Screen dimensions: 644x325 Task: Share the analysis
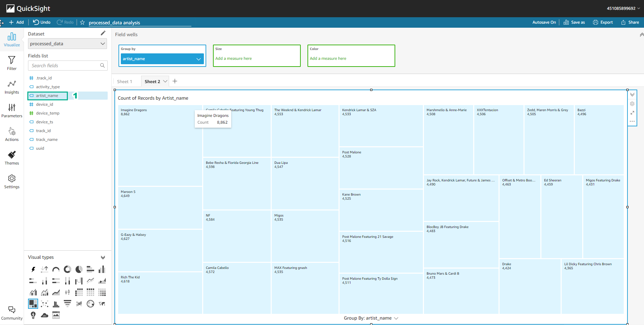(x=630, y=22)
